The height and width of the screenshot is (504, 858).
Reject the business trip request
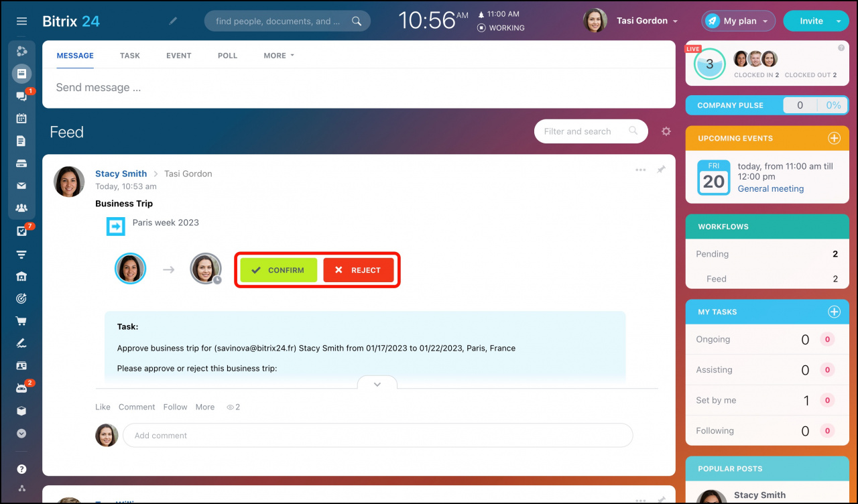(x=359, y=270)
